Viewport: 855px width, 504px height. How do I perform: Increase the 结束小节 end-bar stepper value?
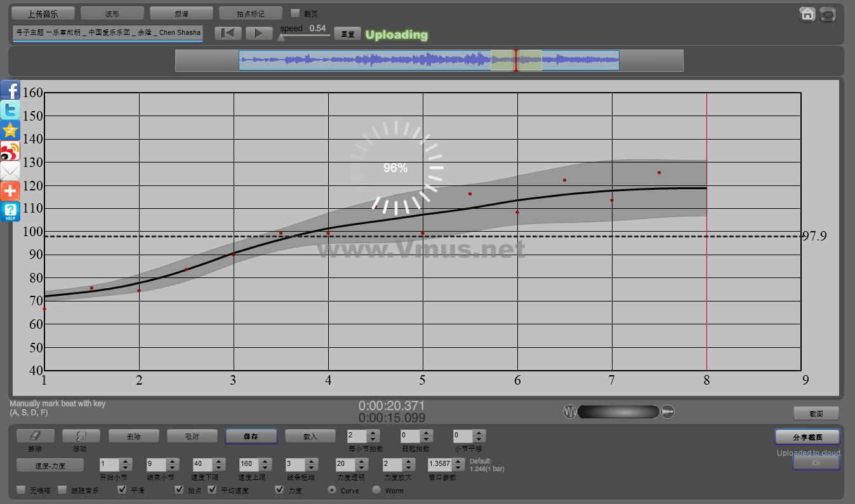[172, 461]
